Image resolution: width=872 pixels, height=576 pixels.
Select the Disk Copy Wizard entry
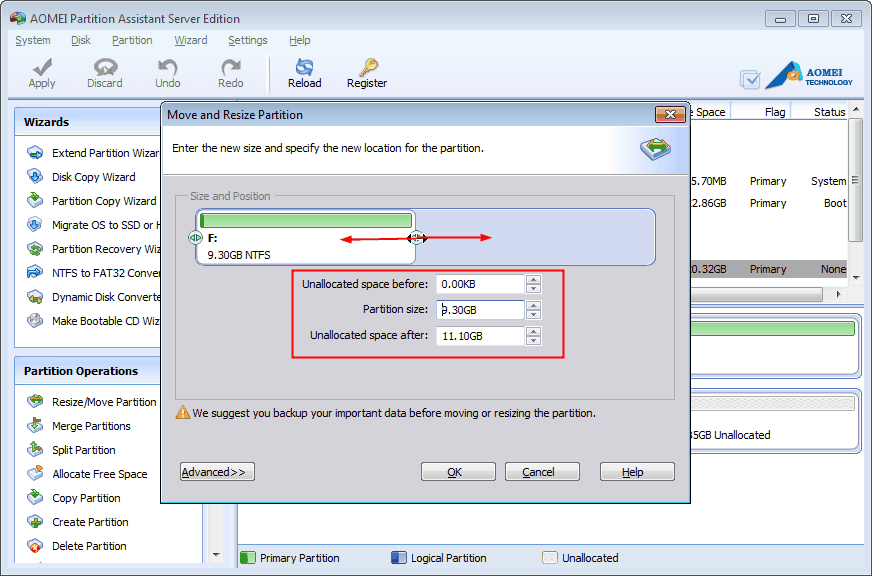(93, 177)
